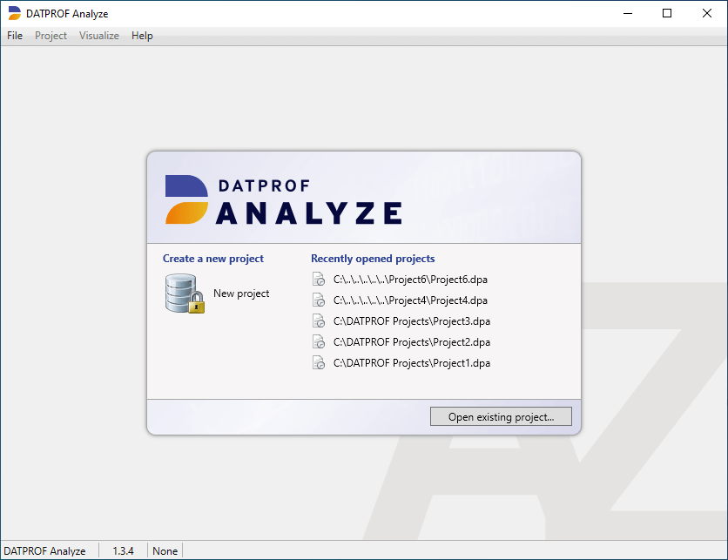
Task: Select the New project text label
Action: 241,293
